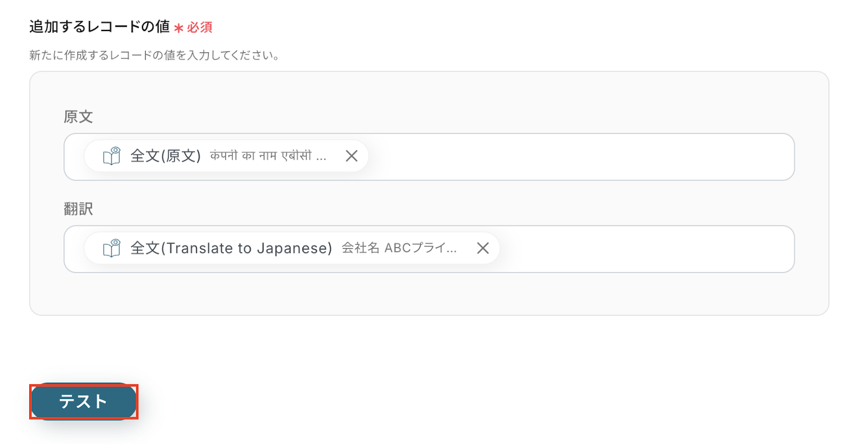This screenshot has height=444, width=868.
Task: Select the 全文(原文) chip label text
Action: 165,156
